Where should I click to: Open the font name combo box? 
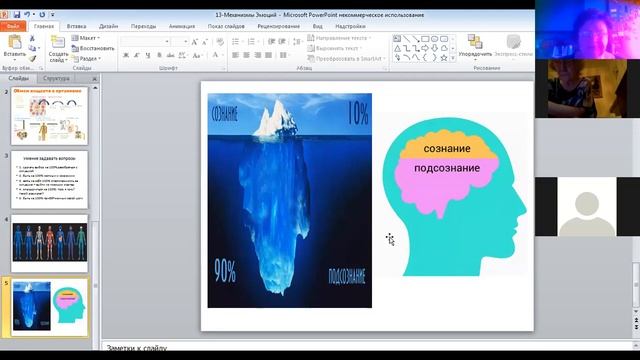145,42
